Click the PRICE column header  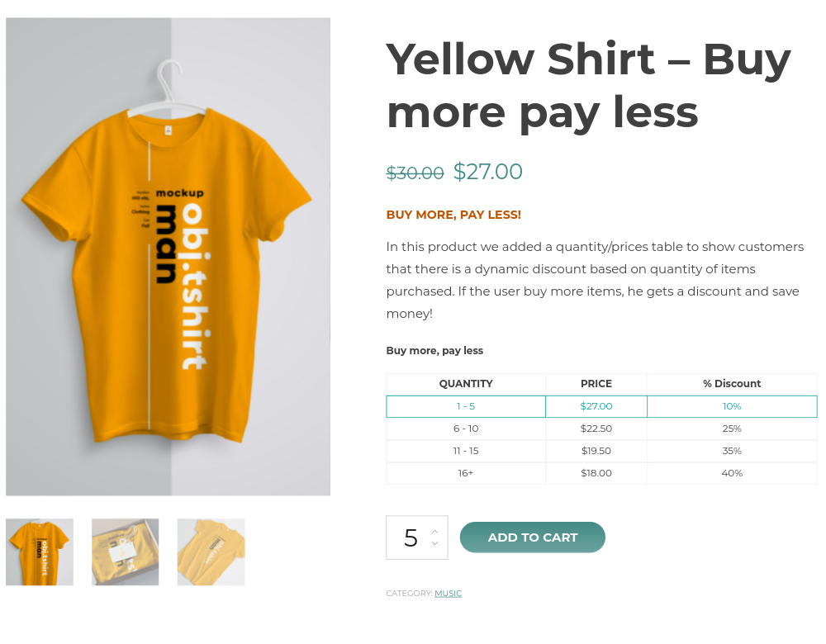point(596,384)
